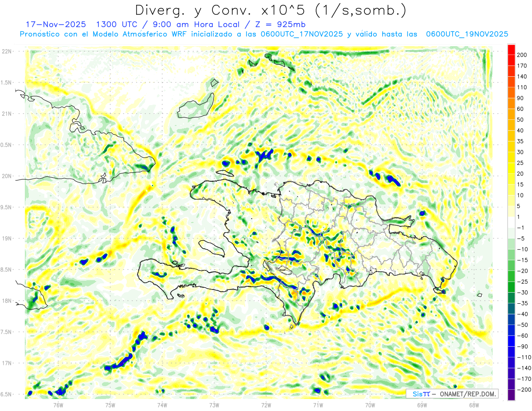Click the 70W longitude label
The image size is (532, 411).
(370, 405)
